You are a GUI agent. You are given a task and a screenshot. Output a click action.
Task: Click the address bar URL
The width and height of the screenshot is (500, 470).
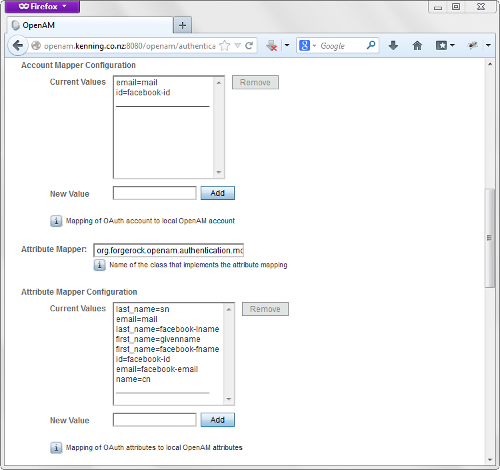[x=130, y=46]
